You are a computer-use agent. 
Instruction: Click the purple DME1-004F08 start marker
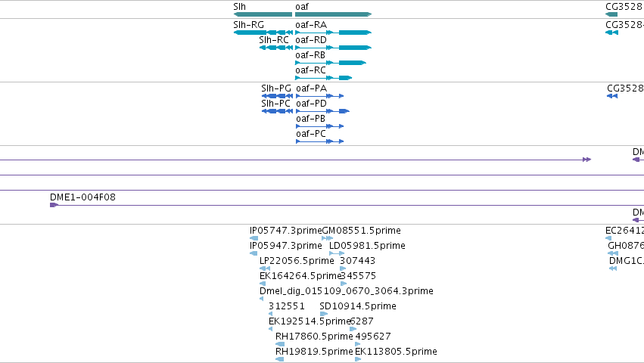[54, 205]
